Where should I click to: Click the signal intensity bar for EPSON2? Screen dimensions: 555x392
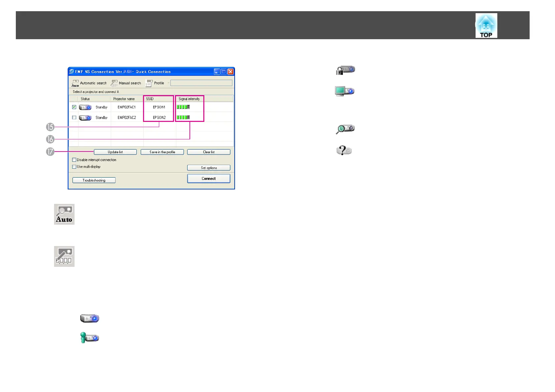tap(183, 117)
